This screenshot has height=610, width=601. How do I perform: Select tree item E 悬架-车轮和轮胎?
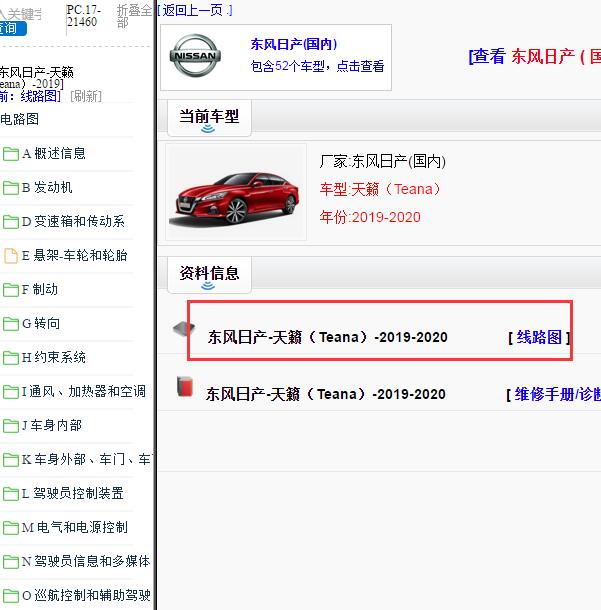(x=74, y=256)
